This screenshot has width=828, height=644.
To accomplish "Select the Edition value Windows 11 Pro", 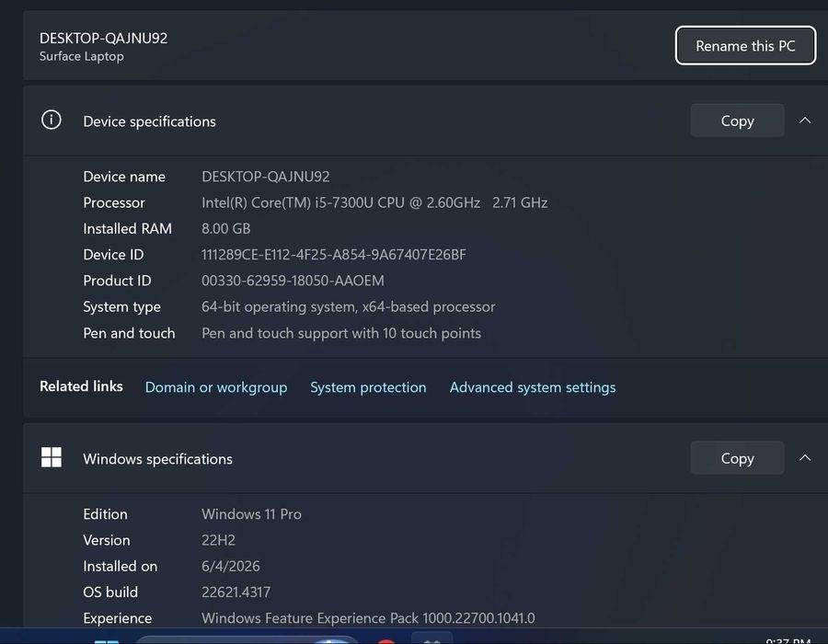I will (251, 514).
